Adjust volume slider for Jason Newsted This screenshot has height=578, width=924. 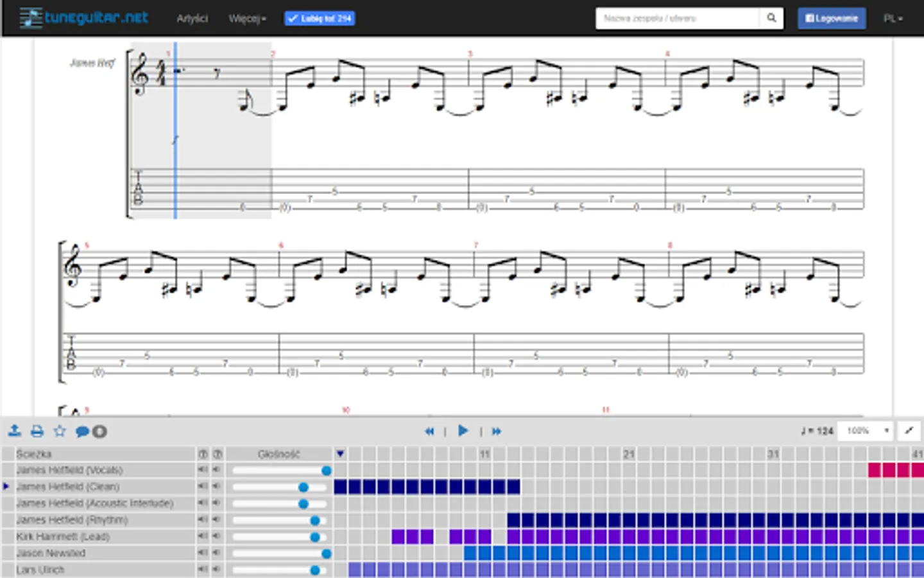pyautogui.click(x=280, y=554)
